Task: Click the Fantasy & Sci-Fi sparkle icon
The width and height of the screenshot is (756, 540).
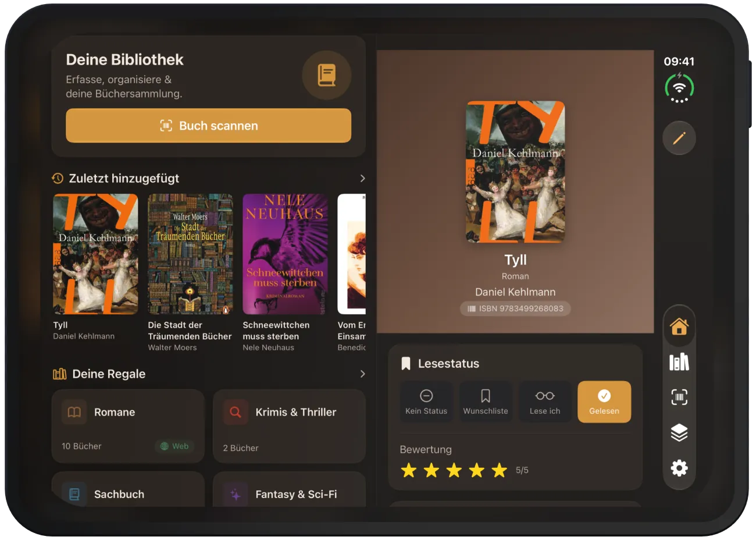Action: (x=236, y=495)
